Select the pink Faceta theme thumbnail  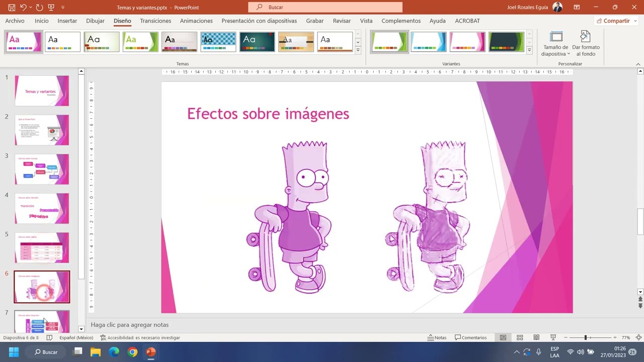click(x=24, y=42)
